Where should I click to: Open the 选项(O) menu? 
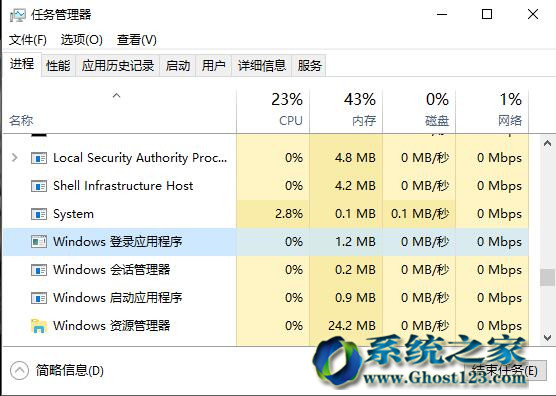click(x=82, y=40)
